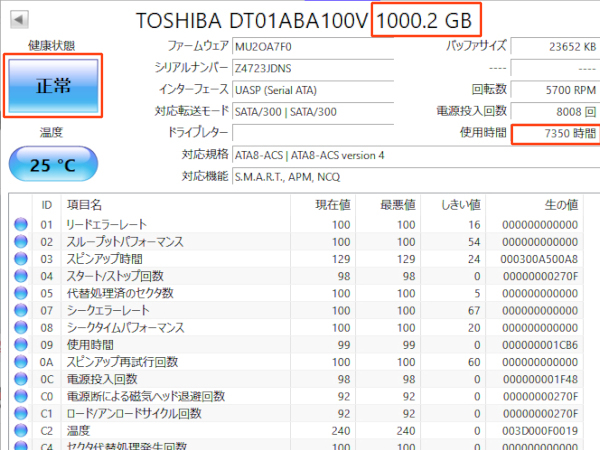Click status circle for C1 ロード/アンロードサイクル回数

(x=21, y=413)
